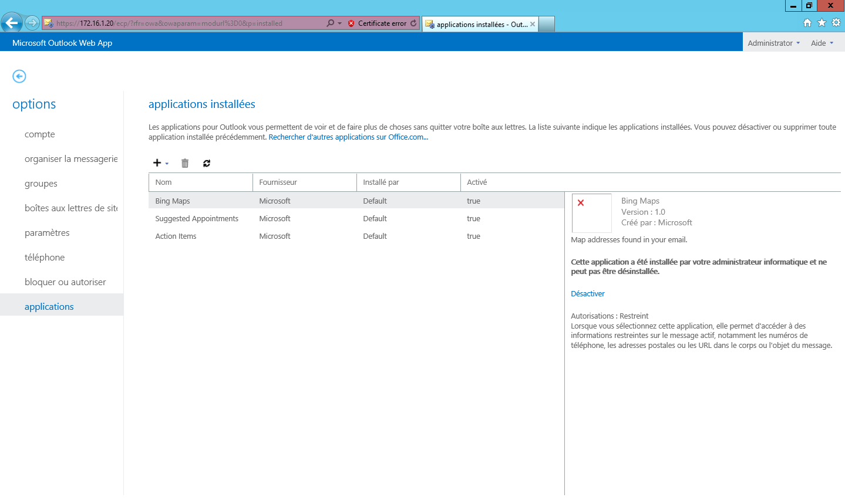The image size is (845, 504).
Task: Open the 'téléphone' options section
Action: 45,258
